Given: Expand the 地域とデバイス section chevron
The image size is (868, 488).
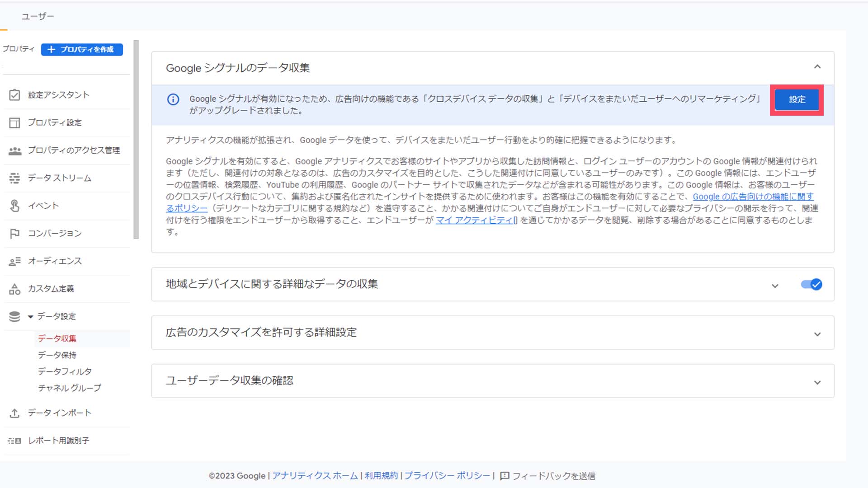Looking at the screenshot, I should tap(775, 286).
